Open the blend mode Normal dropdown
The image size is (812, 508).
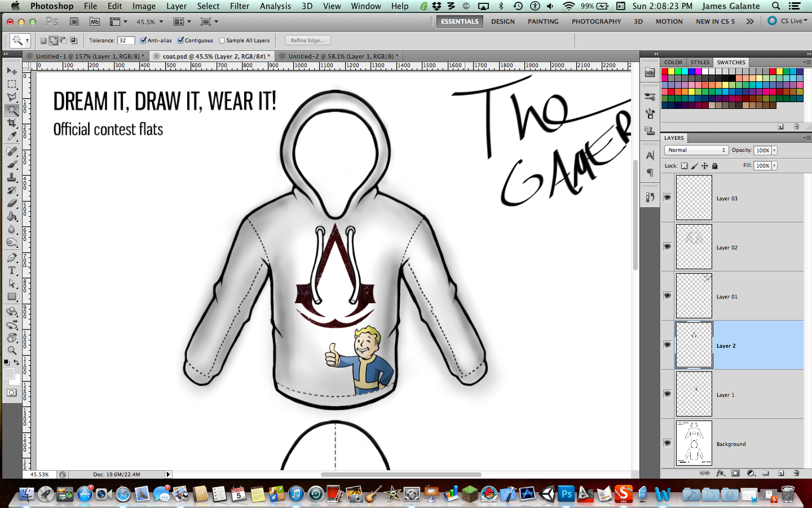pyautogui.click(x=697, y=150)
